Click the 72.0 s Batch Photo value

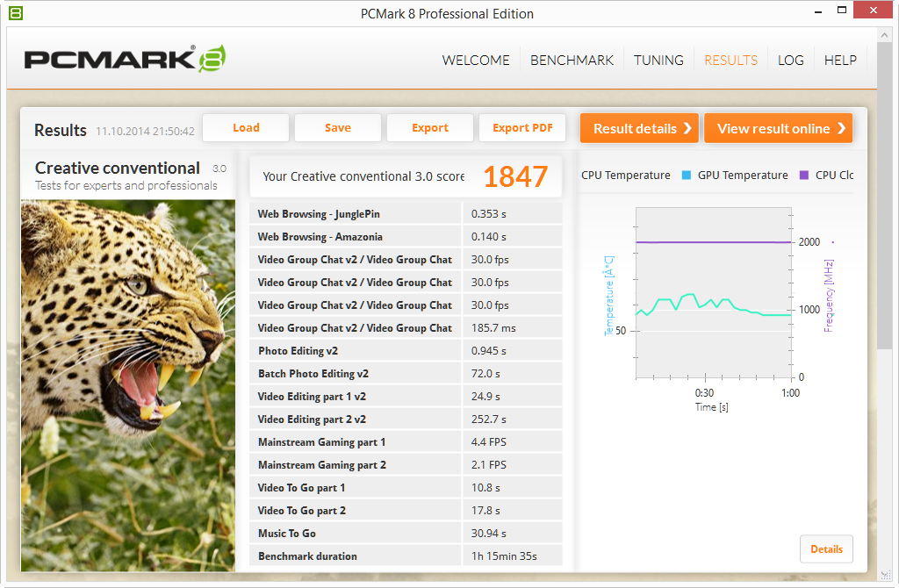485,374
